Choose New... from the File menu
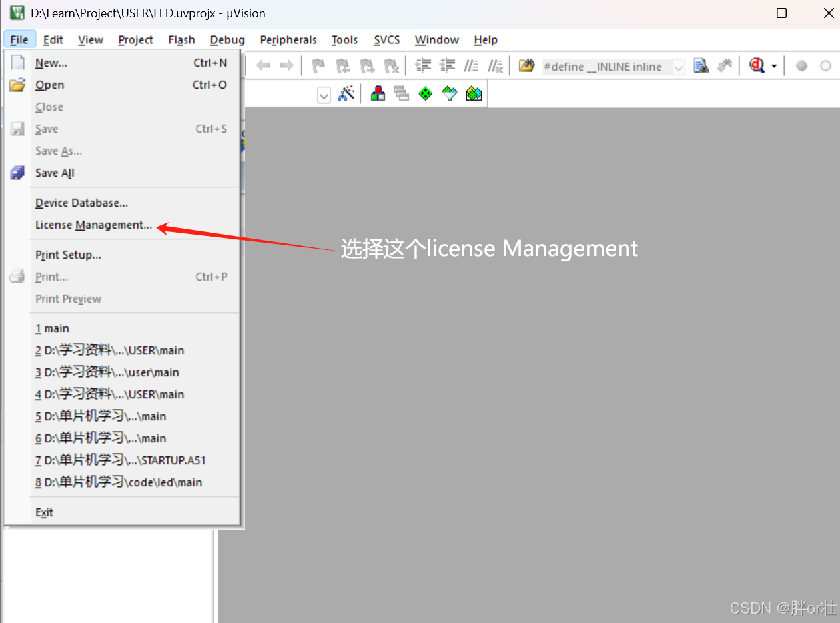840x623 pixels. point(123,63)
